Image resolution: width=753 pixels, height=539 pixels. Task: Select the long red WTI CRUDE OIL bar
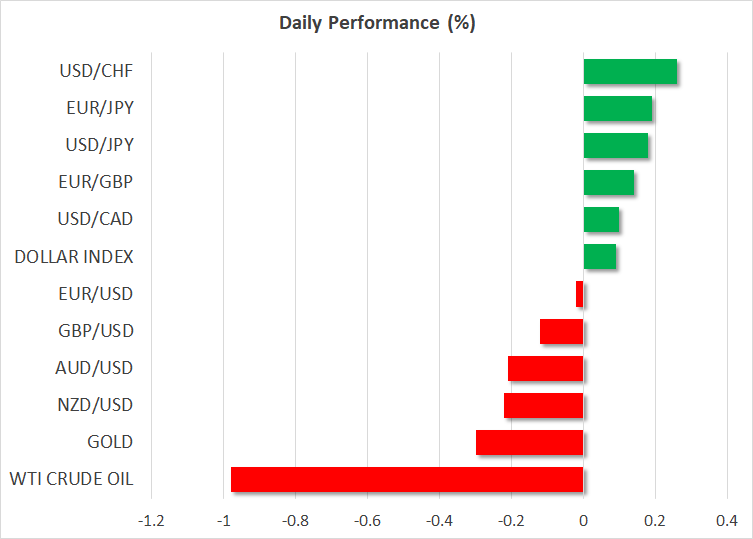[x=406, y=479]
